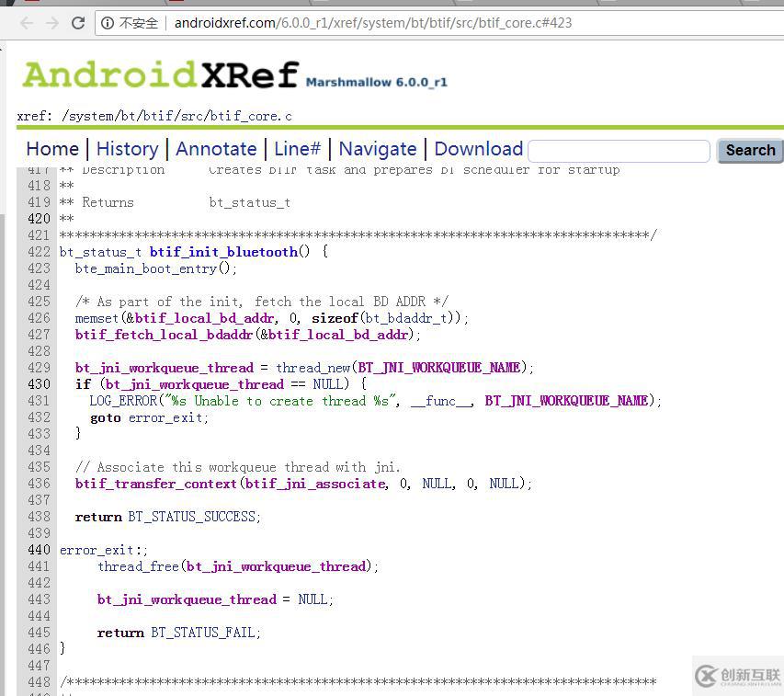This screenshot has height=696, width=784.
Task: Open btif_core.c in xref path
Action: click(251, 116)
